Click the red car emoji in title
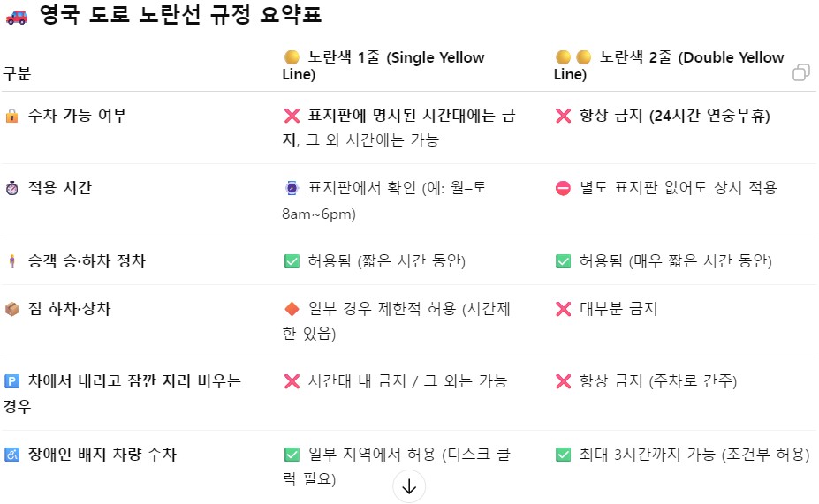Screen dimensions: 819x504 [17, 18]
